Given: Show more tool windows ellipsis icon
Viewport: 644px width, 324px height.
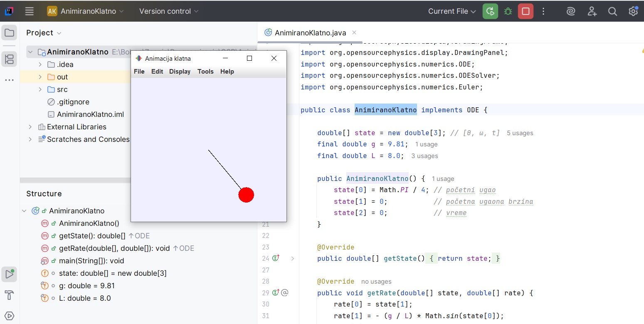Looking at the screenshot, I should click(9, 80).
